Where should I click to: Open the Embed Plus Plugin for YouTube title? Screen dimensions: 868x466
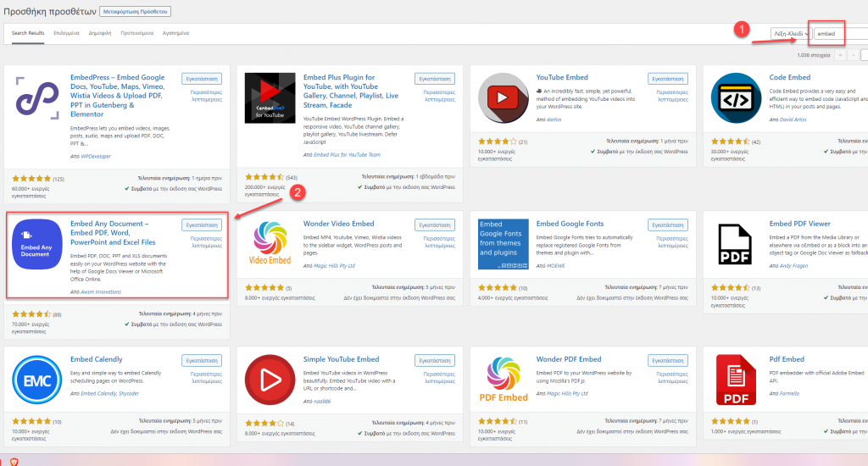click(350, 92)
